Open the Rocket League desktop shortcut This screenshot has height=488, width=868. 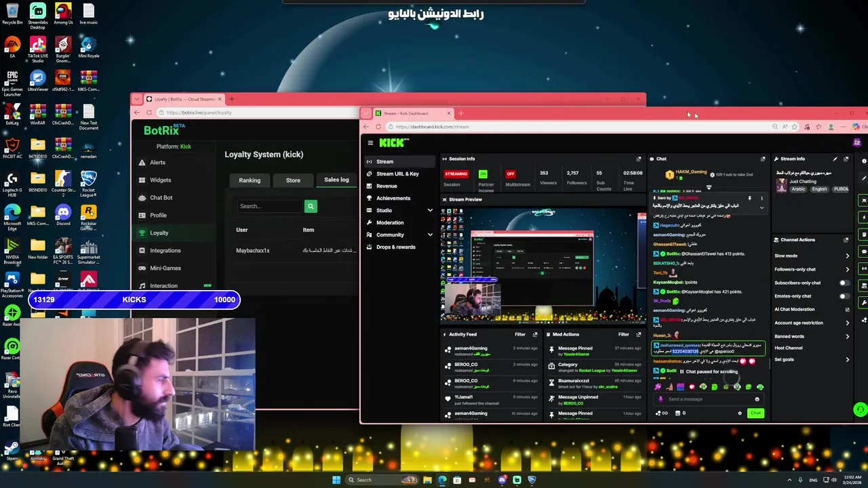[x=88, y=184]
